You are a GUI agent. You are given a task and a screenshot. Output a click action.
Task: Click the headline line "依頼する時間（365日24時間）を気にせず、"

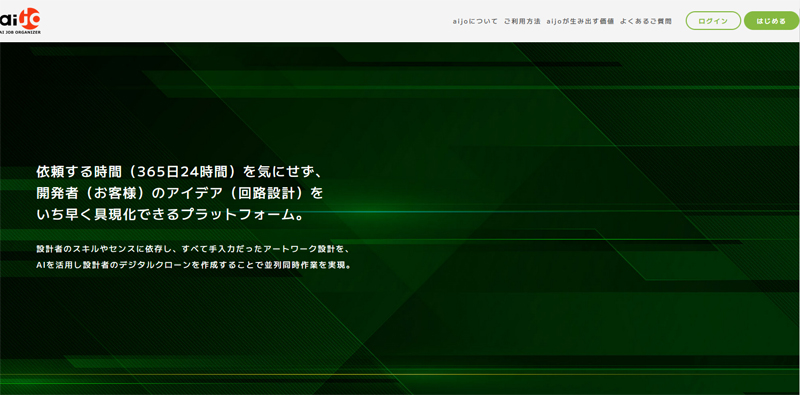tap(180, 171)
